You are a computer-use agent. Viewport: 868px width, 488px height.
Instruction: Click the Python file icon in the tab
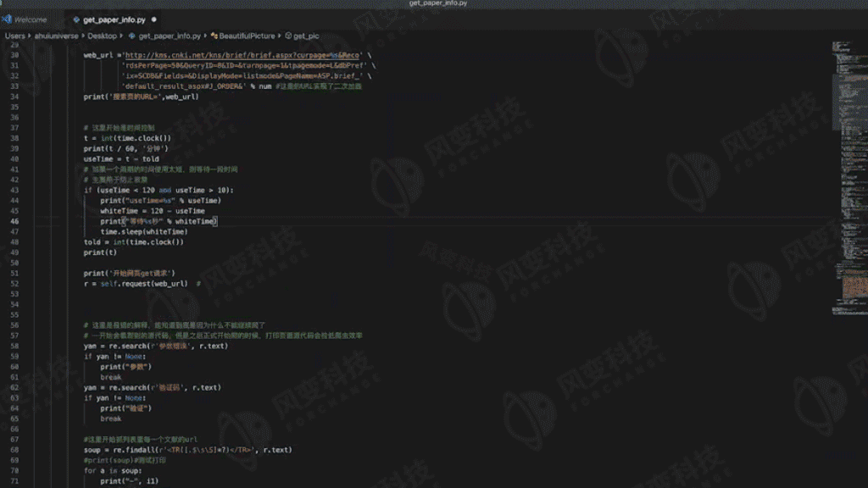pos(76,20)
